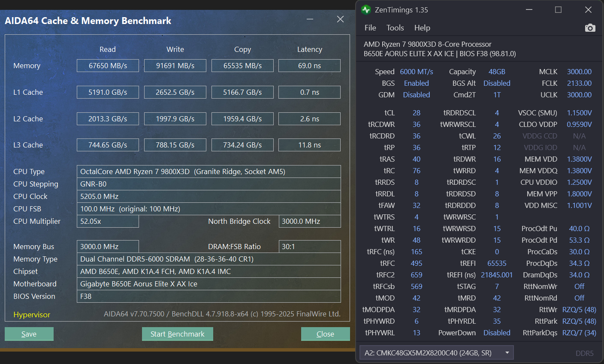This screenshot has height=364, width=604.
Task: Click the tCL 28 timing value
Action: pyautogui.click(x=417, y=113)
